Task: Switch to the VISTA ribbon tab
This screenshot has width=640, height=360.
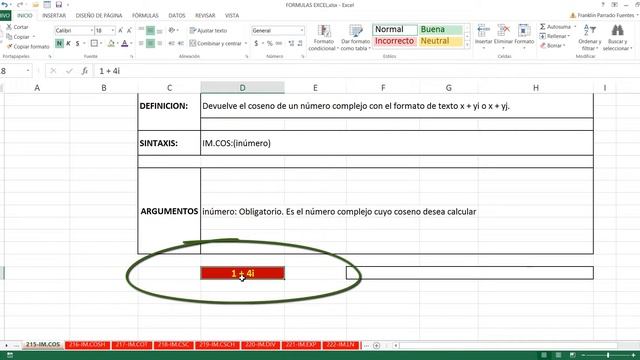Action: pyautogui.click(x=232, y=16)
